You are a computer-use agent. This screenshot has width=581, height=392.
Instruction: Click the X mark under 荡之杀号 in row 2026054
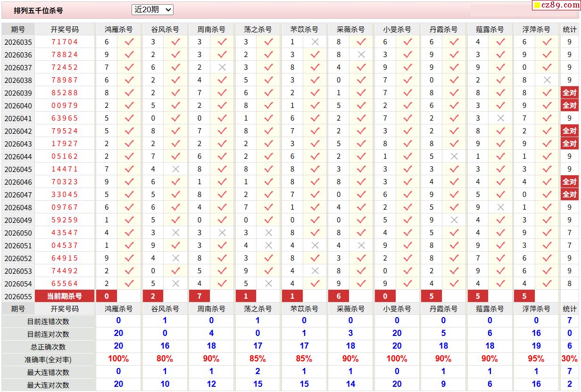click(269, 284)
